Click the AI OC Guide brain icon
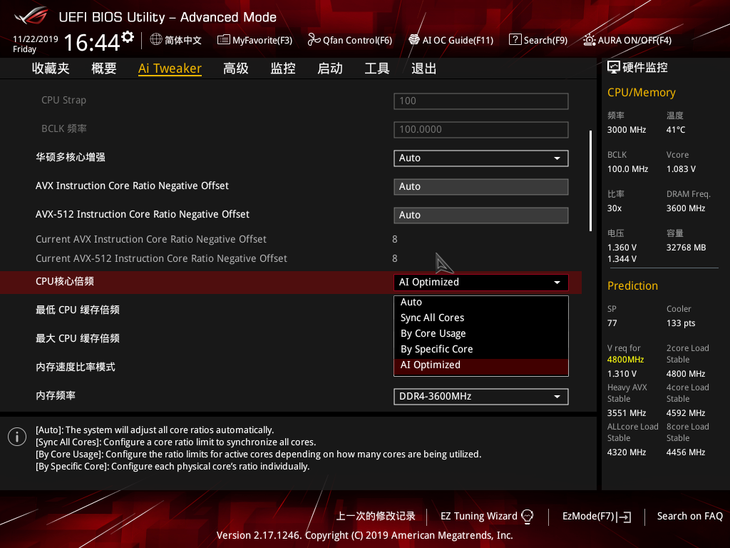This screenshot has height=548, width=730. (x=414, y=40)
